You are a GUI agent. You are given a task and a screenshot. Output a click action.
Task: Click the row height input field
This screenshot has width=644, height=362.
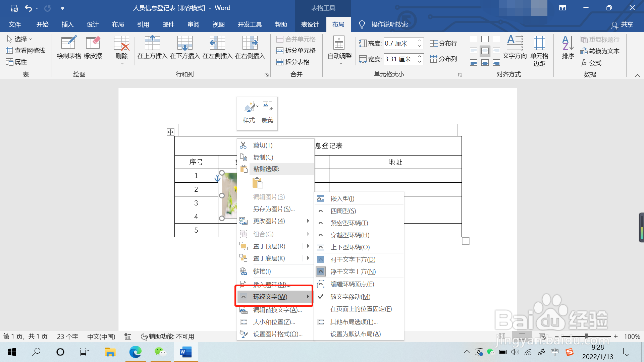tap(399, 43)
